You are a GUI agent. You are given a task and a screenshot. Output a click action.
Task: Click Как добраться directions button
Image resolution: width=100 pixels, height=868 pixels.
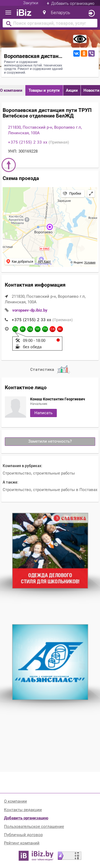tap(19, 262)
